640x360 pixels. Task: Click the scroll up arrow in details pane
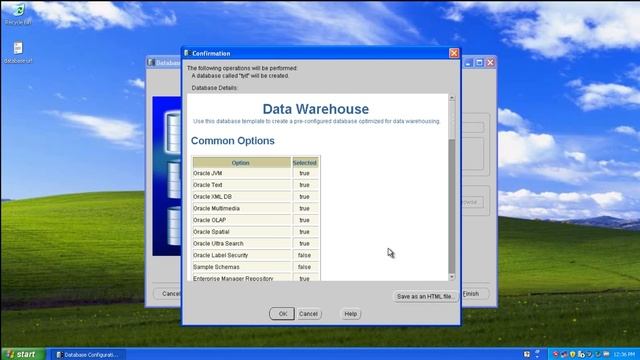pos(452,98)
